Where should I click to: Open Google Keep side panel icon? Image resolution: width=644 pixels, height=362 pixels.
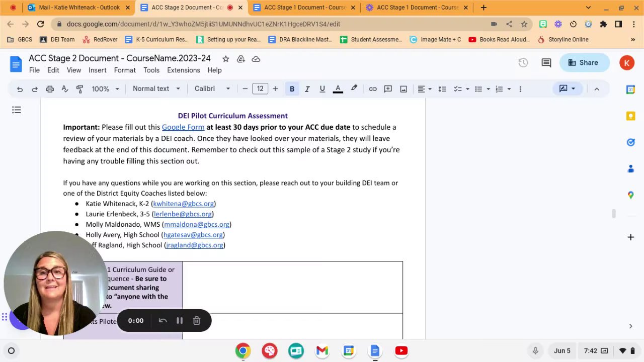pos(630,116)
